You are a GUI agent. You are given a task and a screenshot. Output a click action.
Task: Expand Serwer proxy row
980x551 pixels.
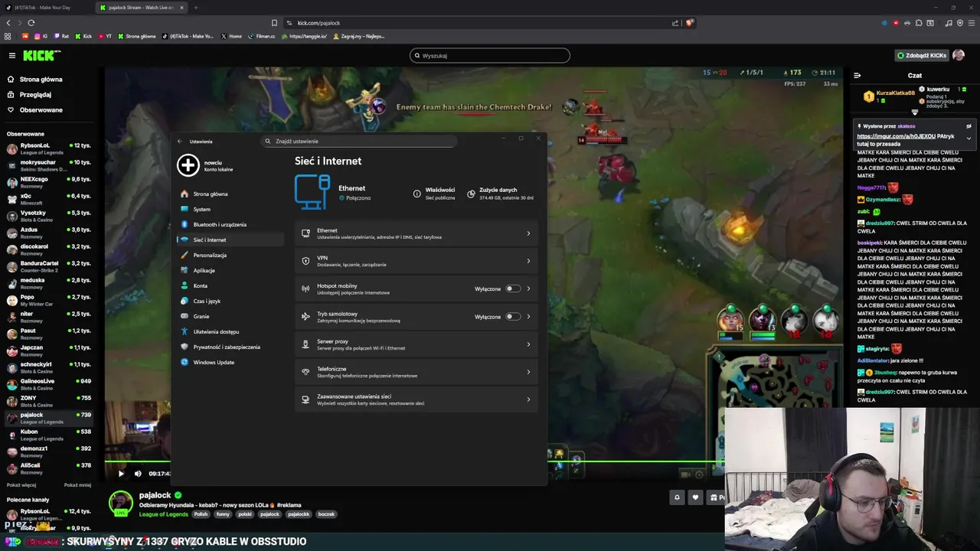click(x=416, y=344)
